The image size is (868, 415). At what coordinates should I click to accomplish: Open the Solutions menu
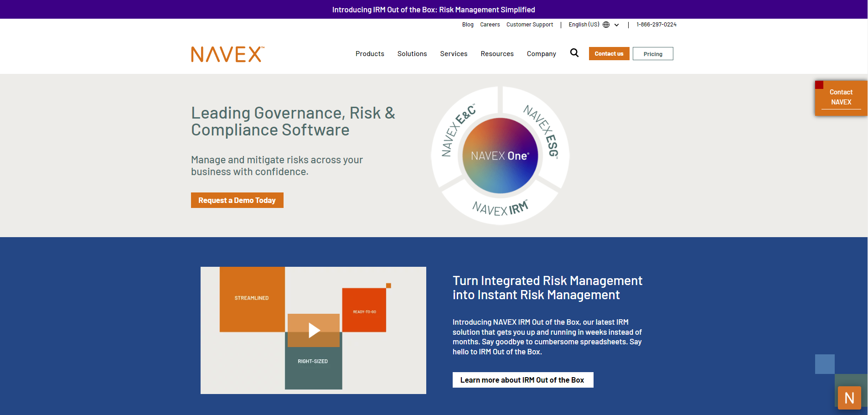point(412,53)
